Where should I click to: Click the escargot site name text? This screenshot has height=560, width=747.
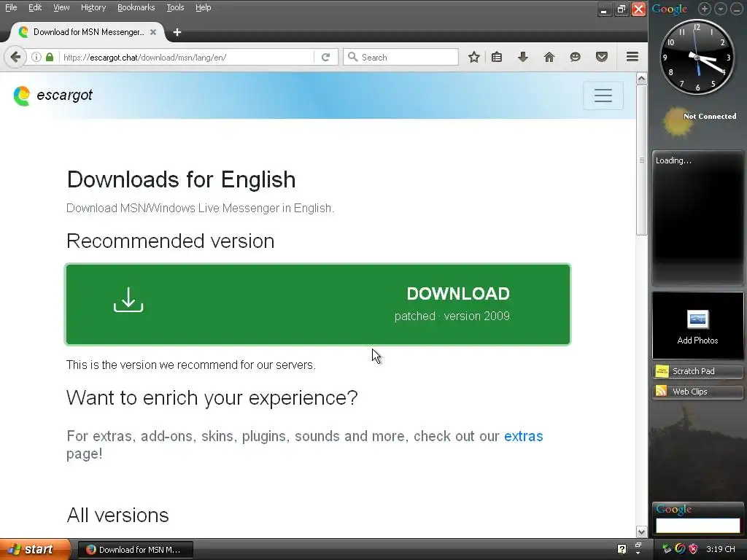pos(64,95)
